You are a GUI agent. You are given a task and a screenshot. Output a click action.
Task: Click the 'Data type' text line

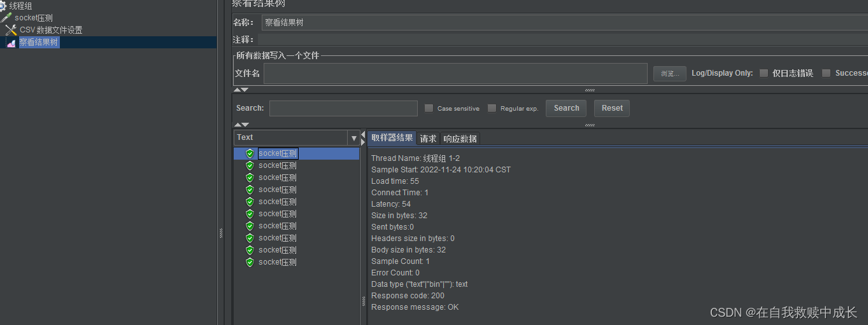click(419, 284)
